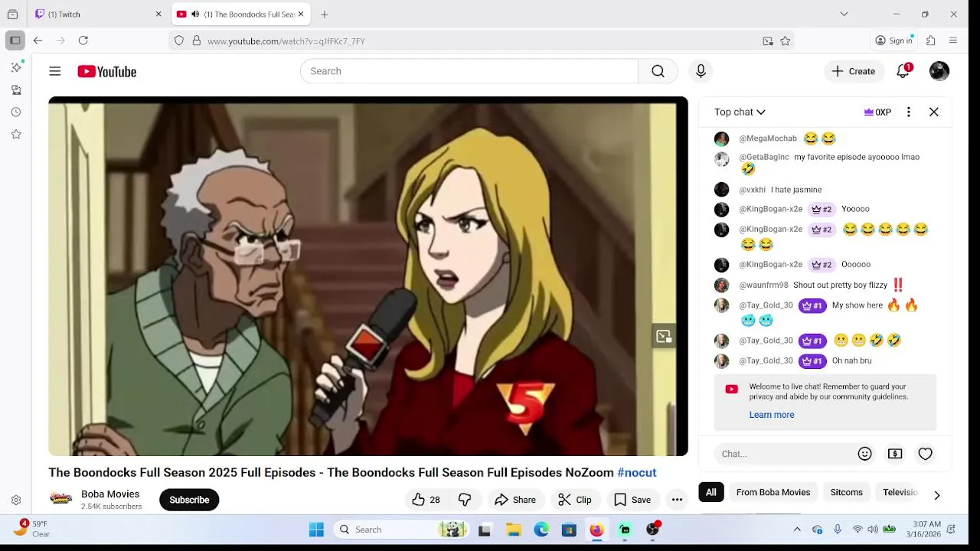The image size is (980, 551).
Task: Toggle the Firefox sidebar button
Action: [15, 41]
